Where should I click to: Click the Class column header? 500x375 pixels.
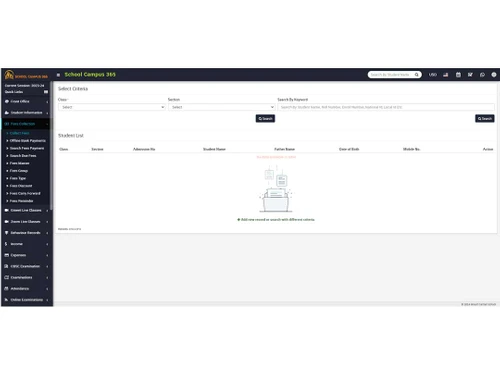[x=63, y=149]
